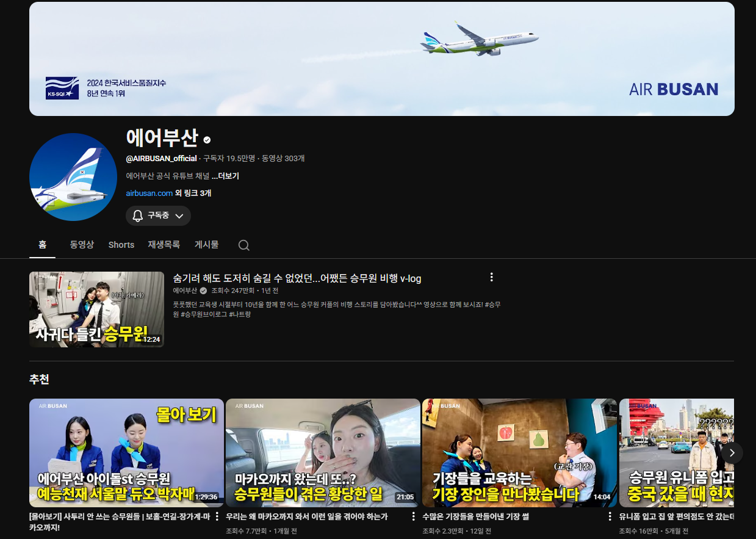Expand channel description with ...더보기
The height and width of the screenshot is (539, 756).
[225, 176]
